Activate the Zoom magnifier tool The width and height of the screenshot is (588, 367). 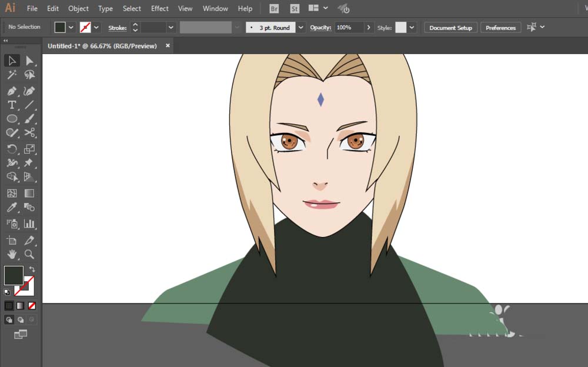[29, 255]
